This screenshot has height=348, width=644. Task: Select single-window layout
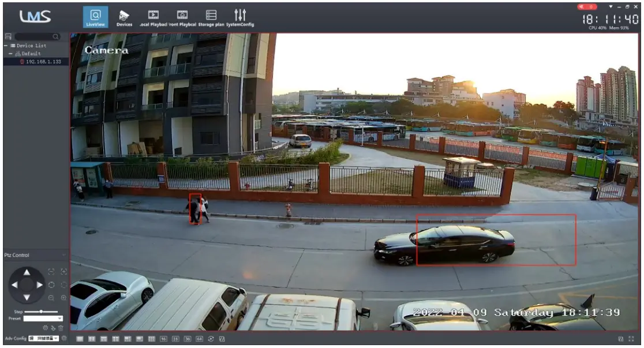click(80, 339)
